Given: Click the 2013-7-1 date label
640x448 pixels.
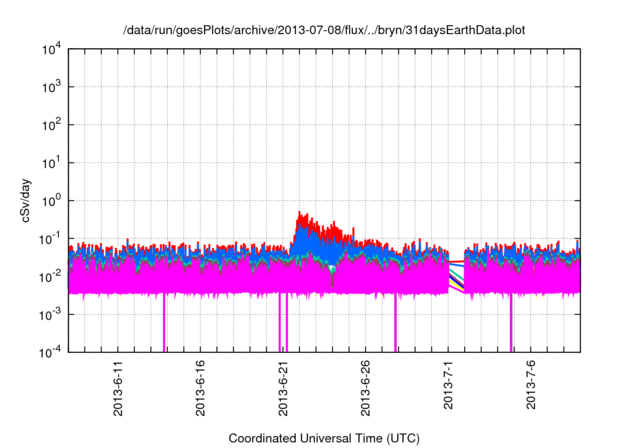Looking at the screenshot, I should coord(448,385).
